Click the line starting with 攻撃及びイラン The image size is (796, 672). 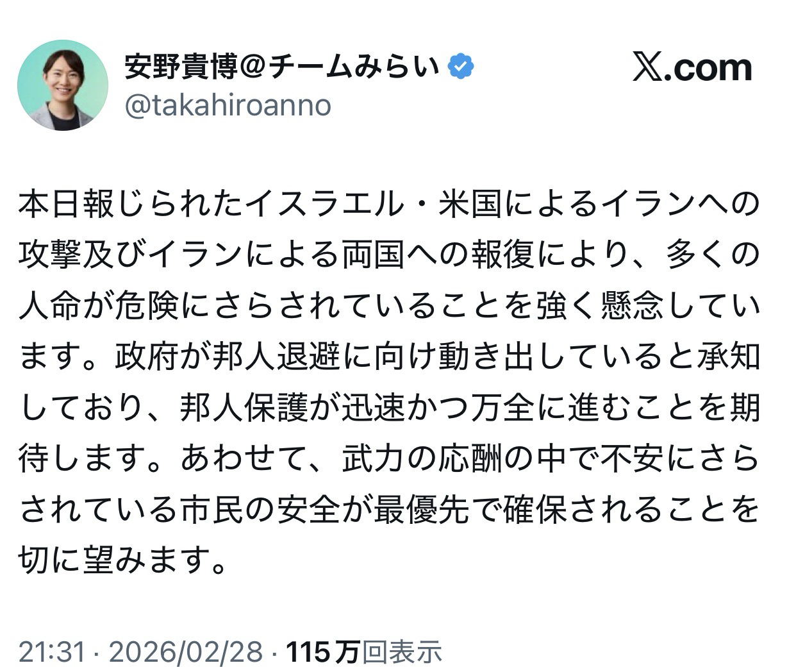click(390, 255)
